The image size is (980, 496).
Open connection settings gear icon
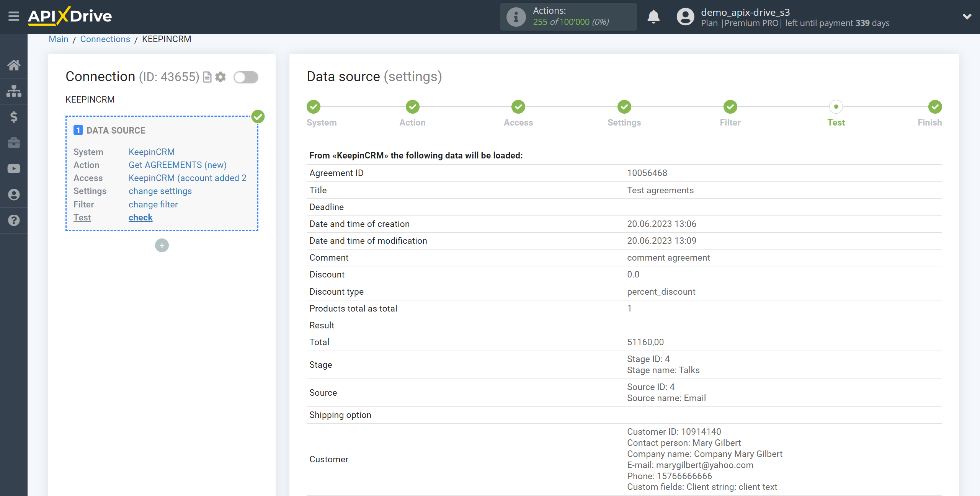220,77
